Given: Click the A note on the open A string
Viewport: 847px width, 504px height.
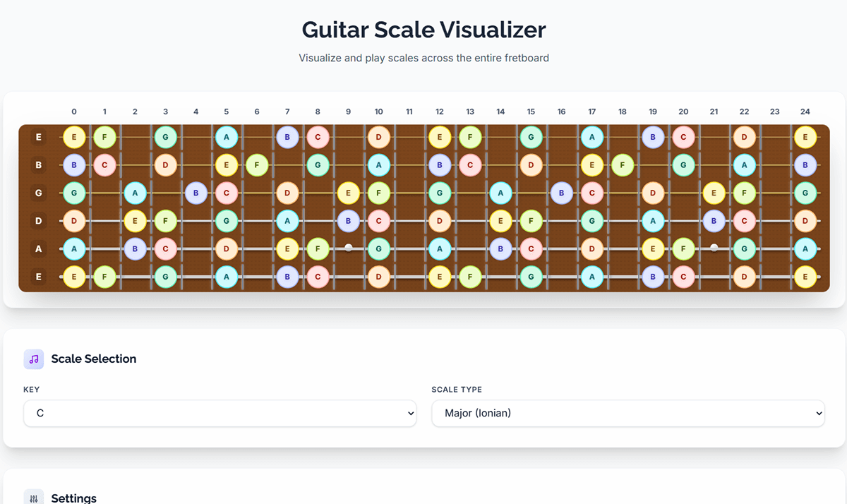Looking at the screenshot, I should tap(74, 248).
